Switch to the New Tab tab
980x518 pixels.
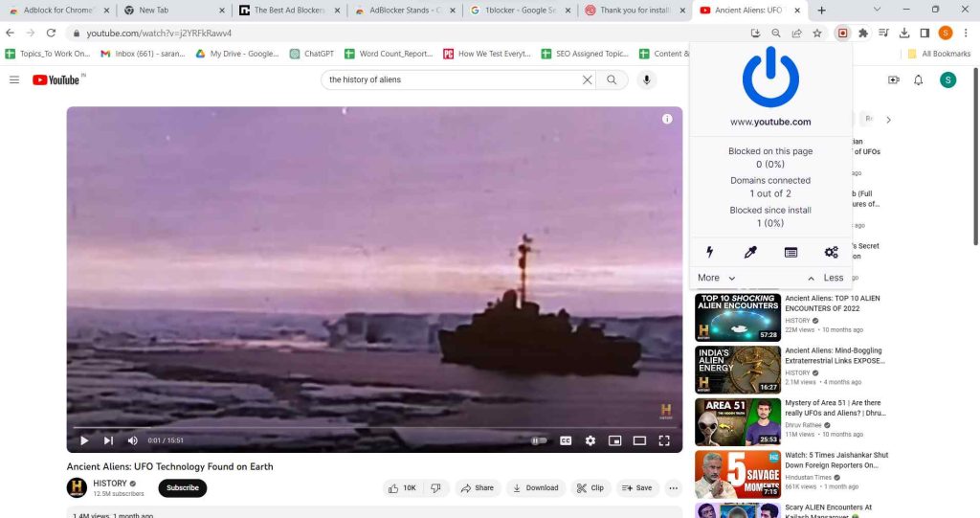click(172, 10)
